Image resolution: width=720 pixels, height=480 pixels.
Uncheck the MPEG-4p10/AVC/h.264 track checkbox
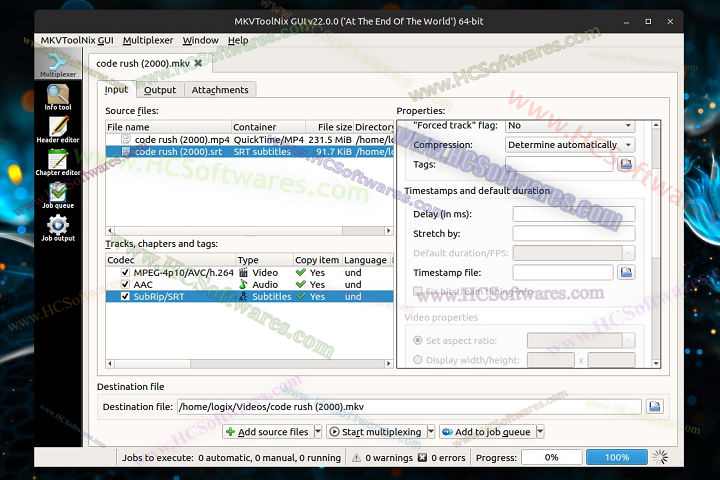tap(125, 272)
